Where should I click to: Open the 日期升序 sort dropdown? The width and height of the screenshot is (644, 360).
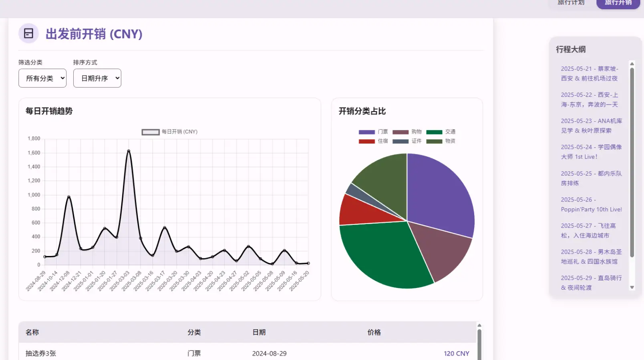(x=97, y=78)
